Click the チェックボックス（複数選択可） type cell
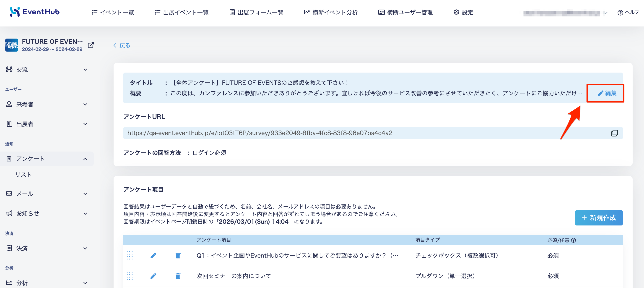Viewport: 644px width, 288px height. 458,255
